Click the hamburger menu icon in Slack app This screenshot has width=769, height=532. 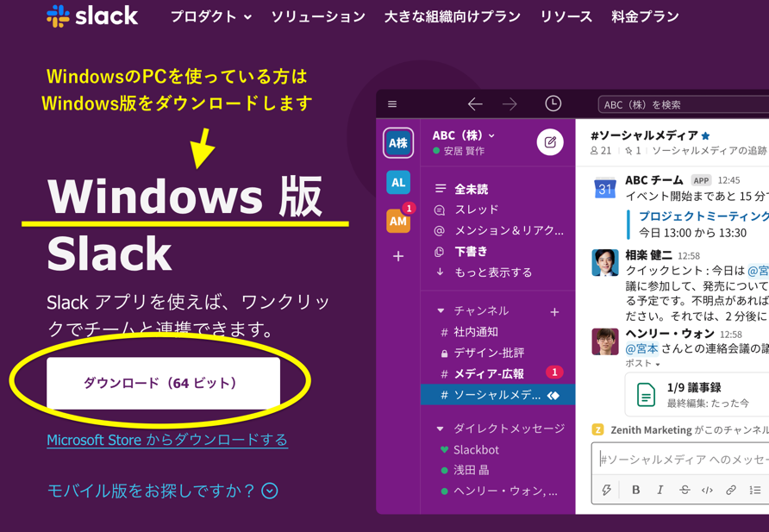point(392,104)
